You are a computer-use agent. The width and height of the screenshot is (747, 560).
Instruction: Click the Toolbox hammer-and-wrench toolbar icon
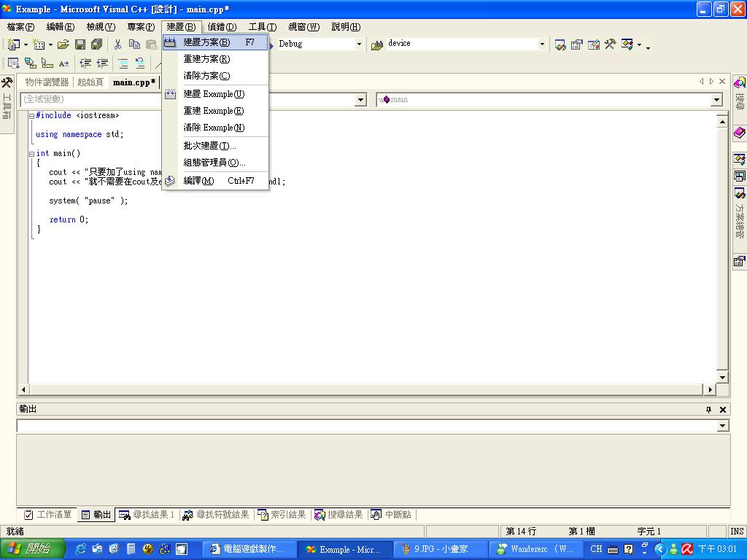610,44
